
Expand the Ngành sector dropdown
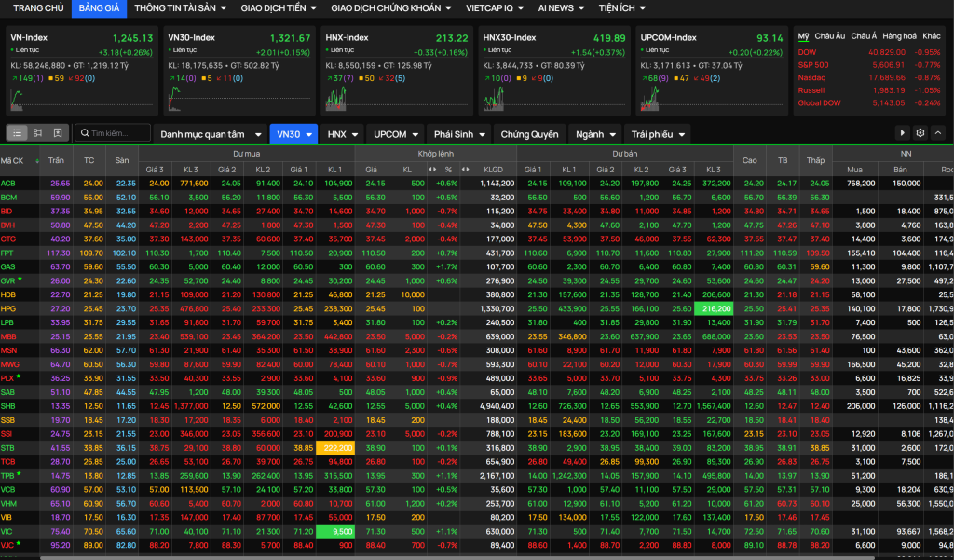point(595,134)
